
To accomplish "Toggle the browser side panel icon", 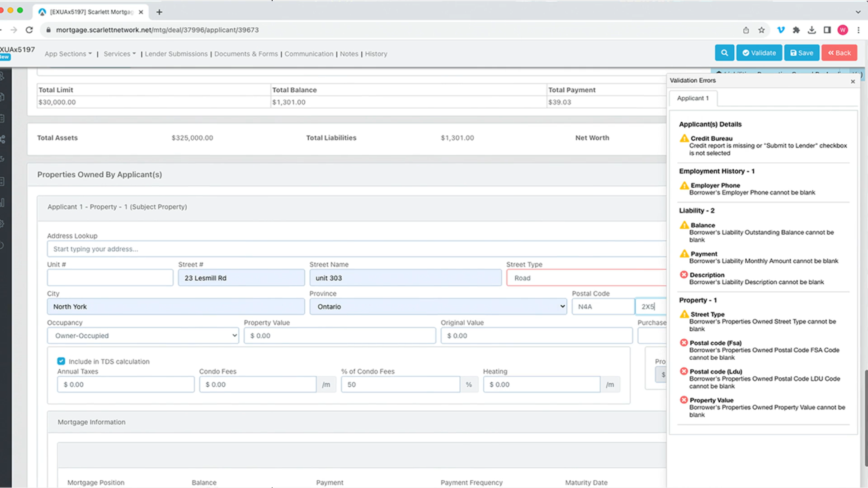I will (x=827, y=30).
